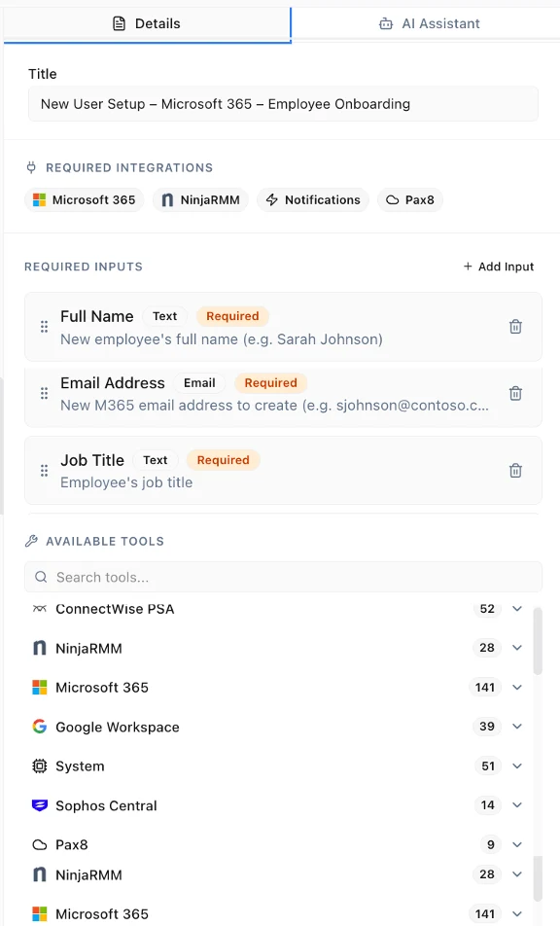Viewport: 560px width, 926px height.
Task: Click the Sophos Central shield icon
Action: [x=40, y=805]
